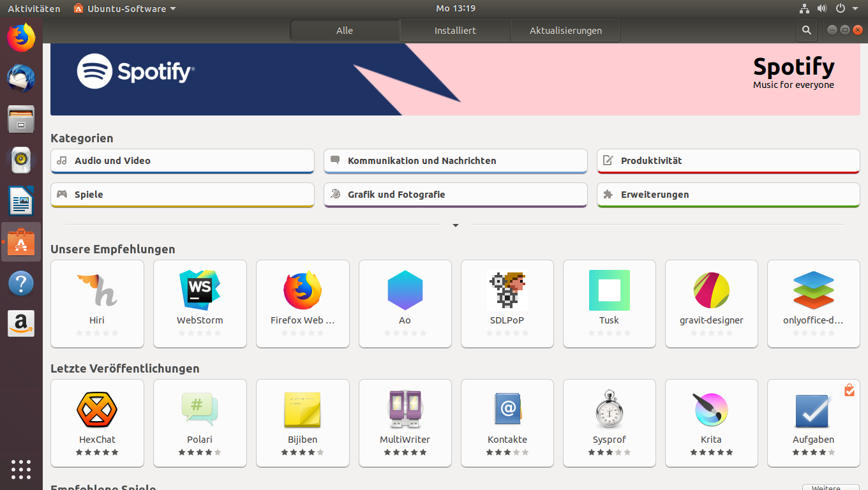Open the MultiWriter app tile
The image size is (868, 490).
tap(405, 423)
